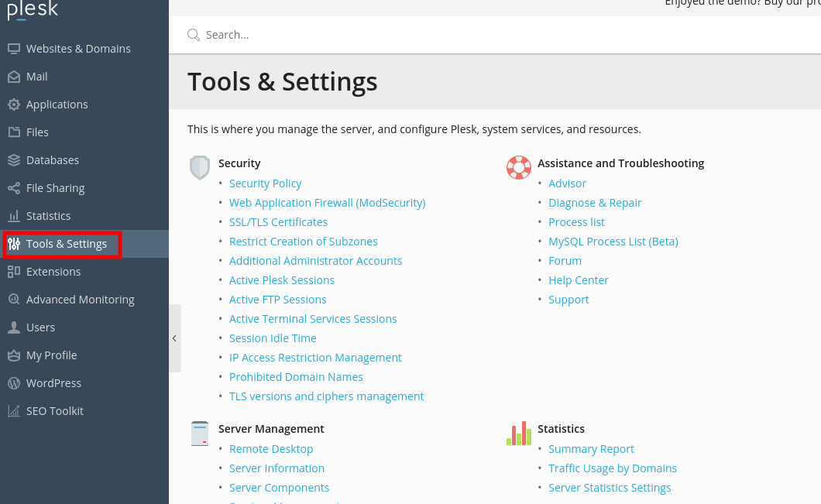The height and width of the screenshot is (504, 821).
Task: Click the My Profile crown icon
Action: 14,355
